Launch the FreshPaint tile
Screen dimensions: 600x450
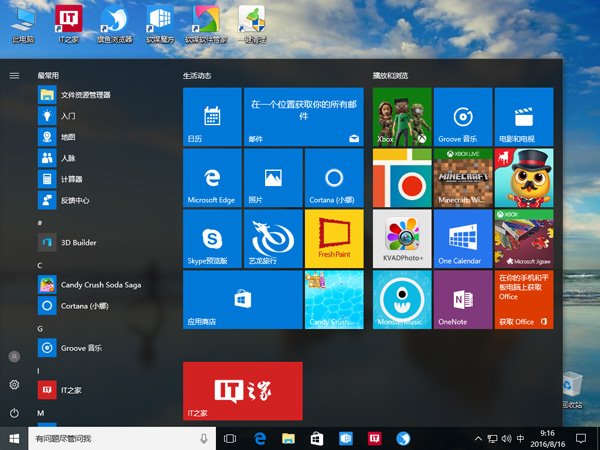click(x=333, y=239)
